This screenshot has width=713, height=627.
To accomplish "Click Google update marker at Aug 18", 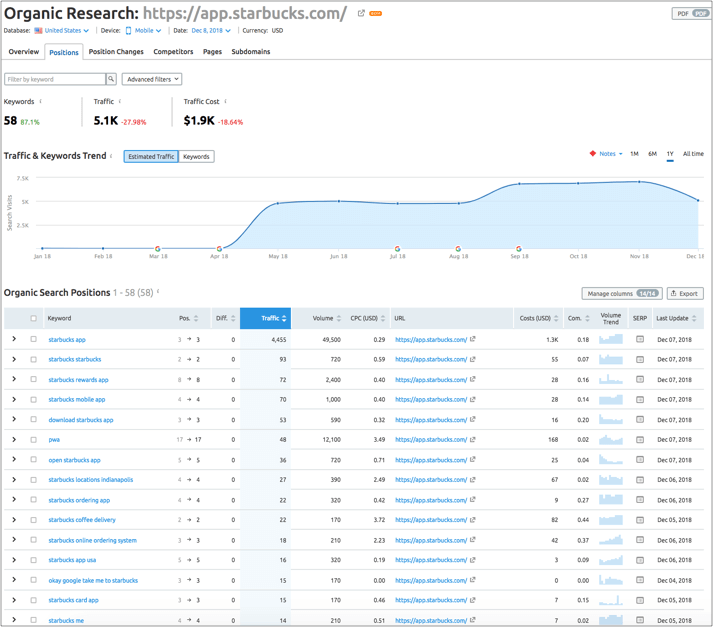I will [458, 249].
